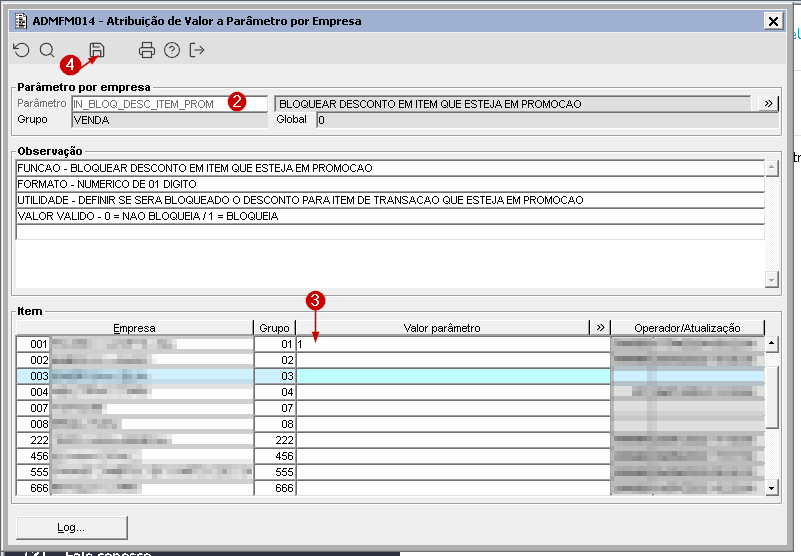Click the search magnifier toolbar icon
Image resolution: width=801 pixels, height=556 pixels.
47,50
